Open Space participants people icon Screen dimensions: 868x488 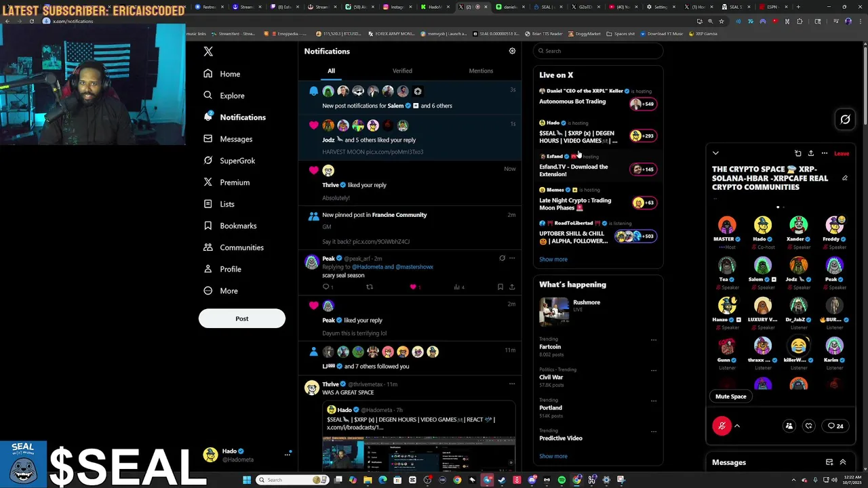[789, 426]
